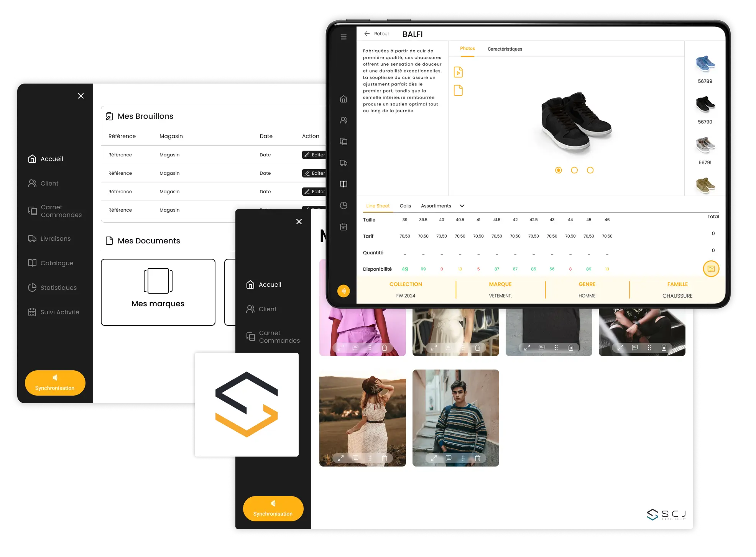Viewport: 756px width, 557px height.
Task: Toggle the second image carousel indicator
Action: [x=574, y=170]
